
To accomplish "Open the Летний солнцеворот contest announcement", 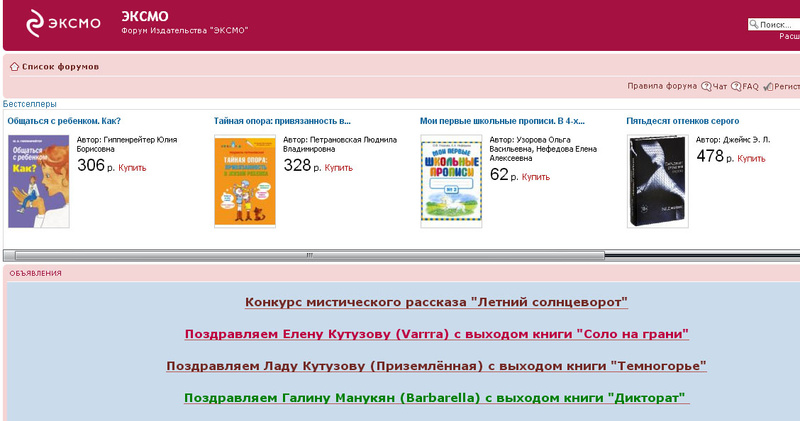I will (x=436, y=302).
